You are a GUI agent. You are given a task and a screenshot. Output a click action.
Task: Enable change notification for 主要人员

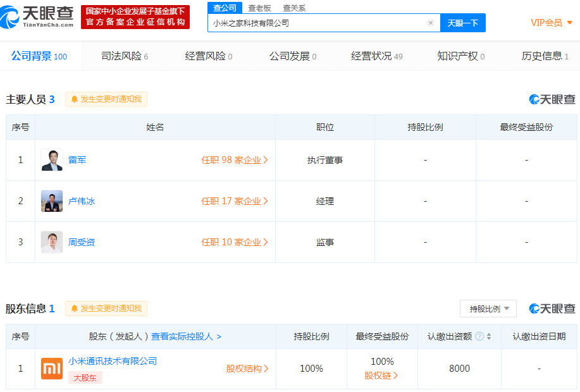coord(106,99)
